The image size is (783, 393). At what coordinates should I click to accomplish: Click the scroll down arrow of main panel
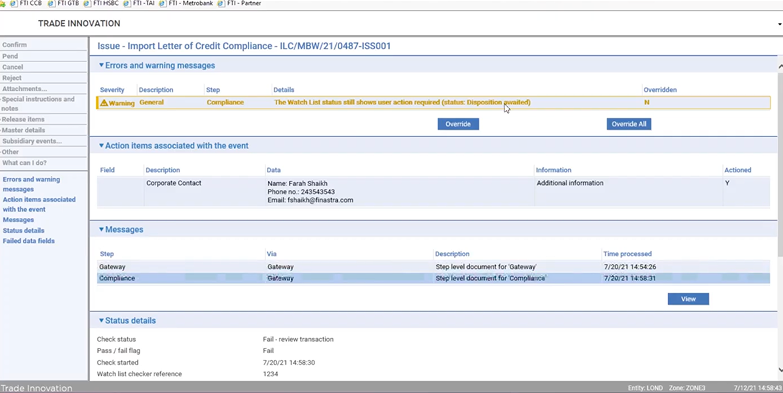(x=780, y=370)
